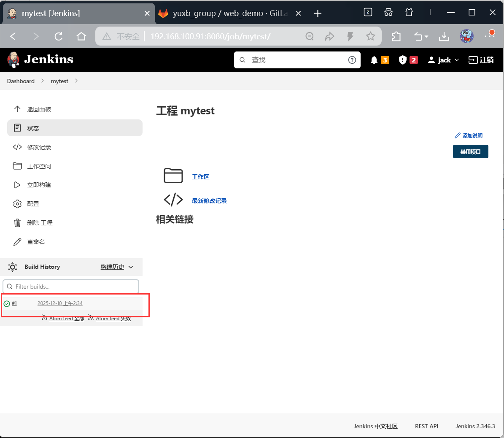Click the 禁用项目 button
The height and width of the screenshot is (438, 504).
(470, 151)
